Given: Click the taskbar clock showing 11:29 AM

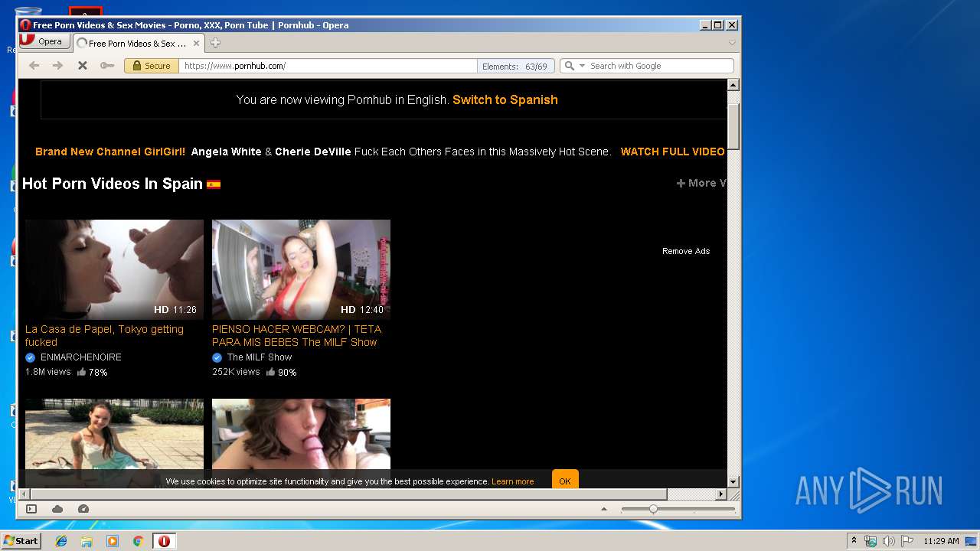Looking at the screenshot, I should (x=941, y=541).
